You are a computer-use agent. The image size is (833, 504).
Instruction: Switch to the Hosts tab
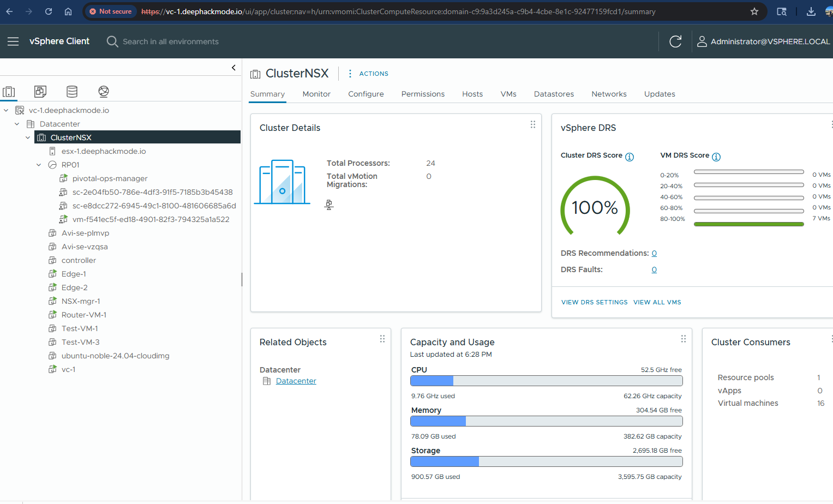point(472,94)
